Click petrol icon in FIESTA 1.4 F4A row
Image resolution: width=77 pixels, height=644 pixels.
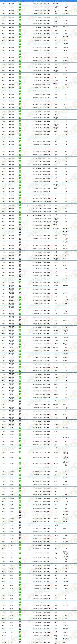(x=20, y=475)
